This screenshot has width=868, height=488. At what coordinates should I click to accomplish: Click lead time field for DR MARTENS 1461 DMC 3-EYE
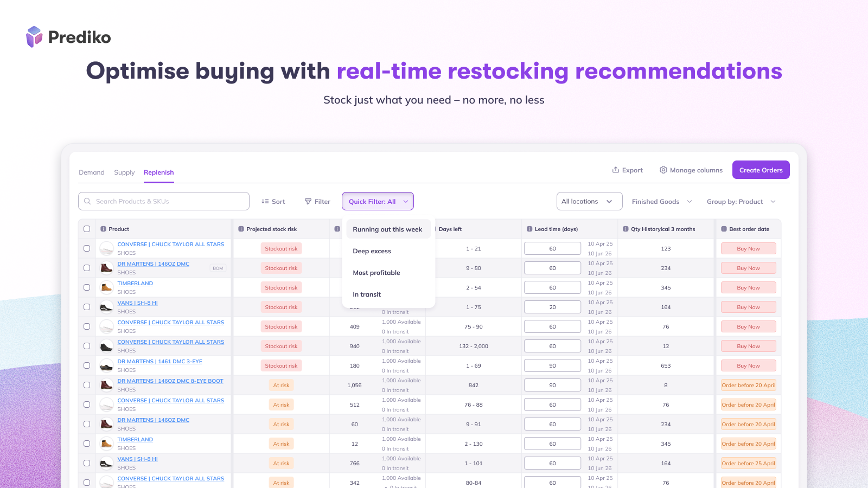point(552,365)
